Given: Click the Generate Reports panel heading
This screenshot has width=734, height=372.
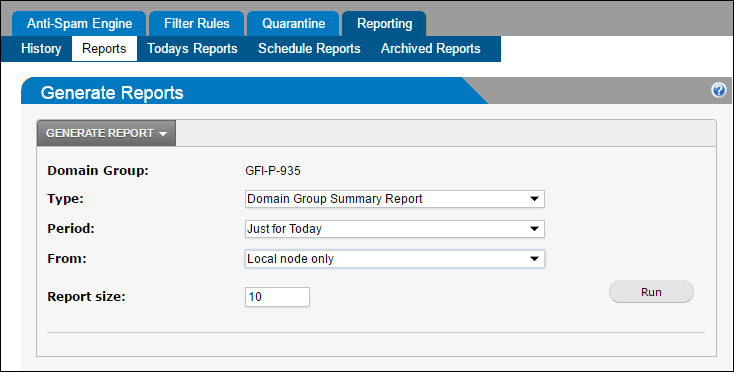Looking at the screenshot, I should point(112,93).
